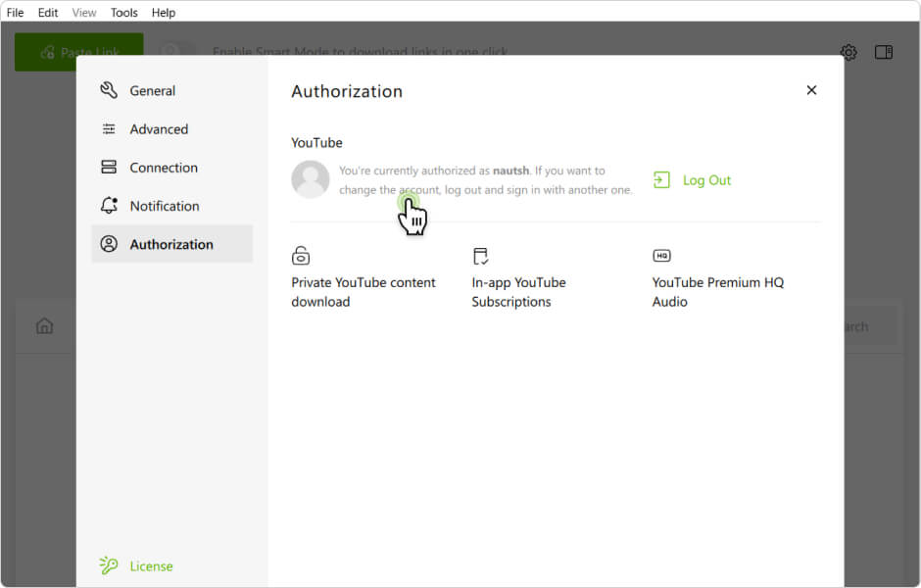Open the Tools menu
This screenshot has height=588, width=921.
pyautogui.click(x=124, y=13)
